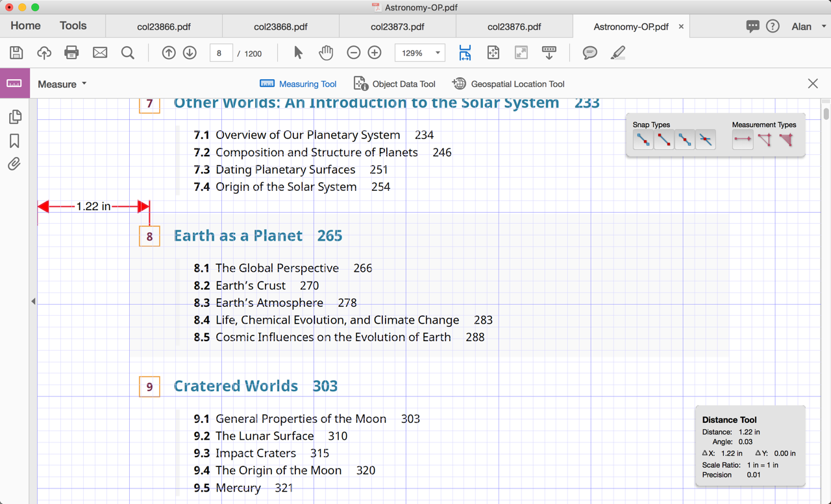
Task: Open the Attachments panel
Action: pos(14,164)
